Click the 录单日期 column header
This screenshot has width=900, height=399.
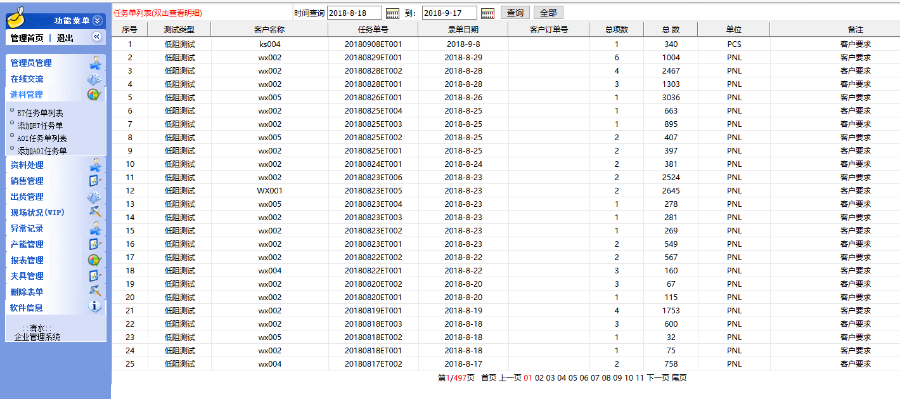[463, 29]
